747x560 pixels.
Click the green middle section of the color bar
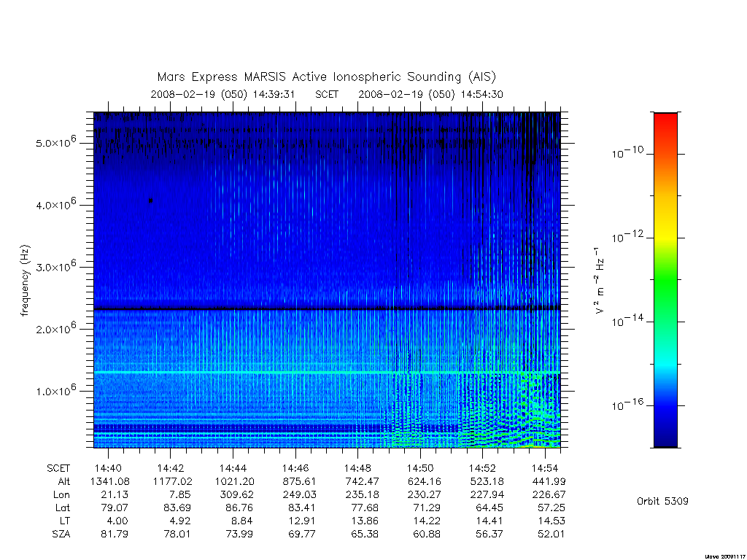tap(665, 281)
